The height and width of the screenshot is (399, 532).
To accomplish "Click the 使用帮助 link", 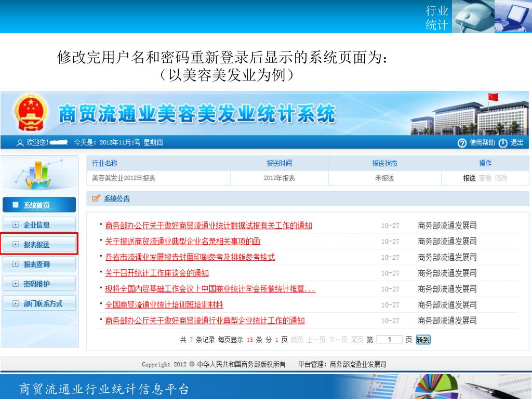I will 482,143.
